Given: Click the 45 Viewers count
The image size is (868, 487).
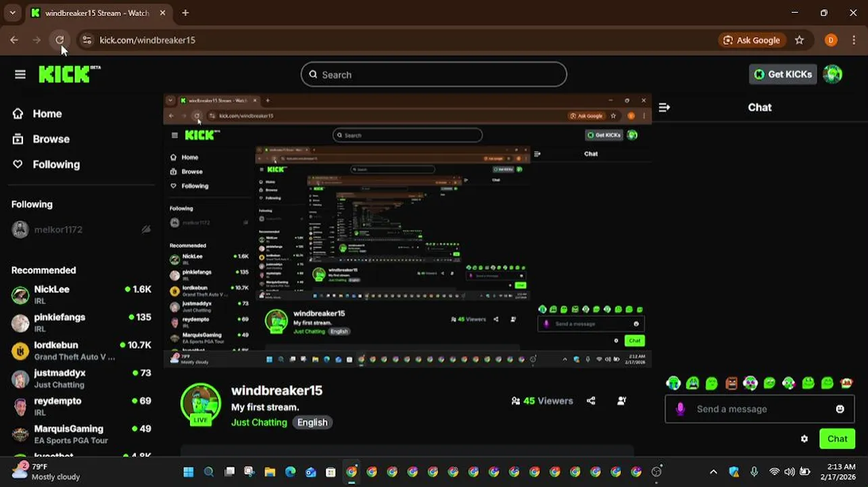Looking at the screenshot, I should [542, 400].
